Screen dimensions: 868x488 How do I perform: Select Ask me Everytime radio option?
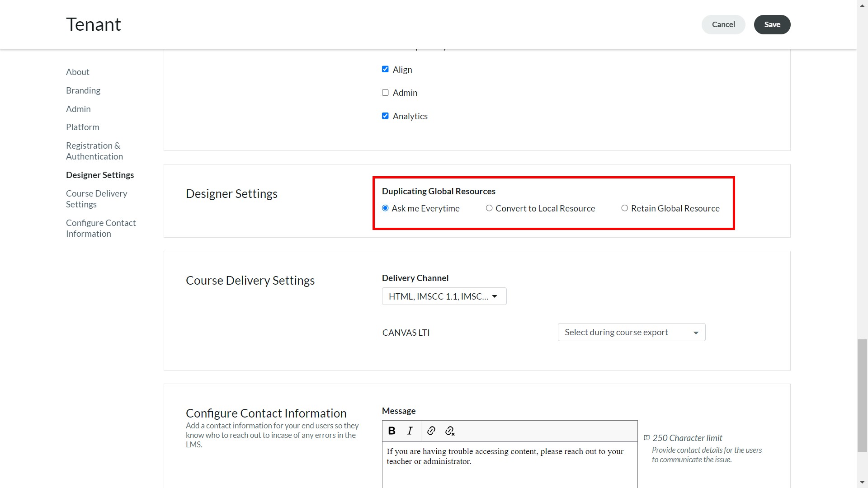(x=385, y=208)
